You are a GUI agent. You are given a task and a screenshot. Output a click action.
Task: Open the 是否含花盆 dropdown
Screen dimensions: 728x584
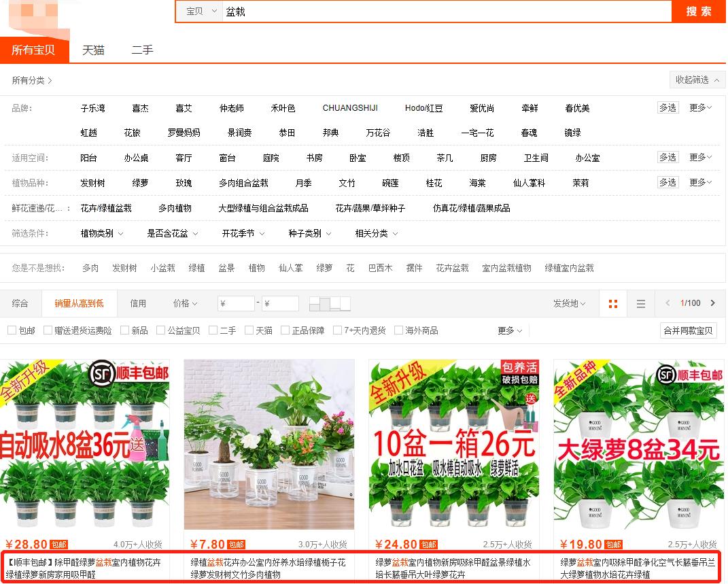coord(171,233)
